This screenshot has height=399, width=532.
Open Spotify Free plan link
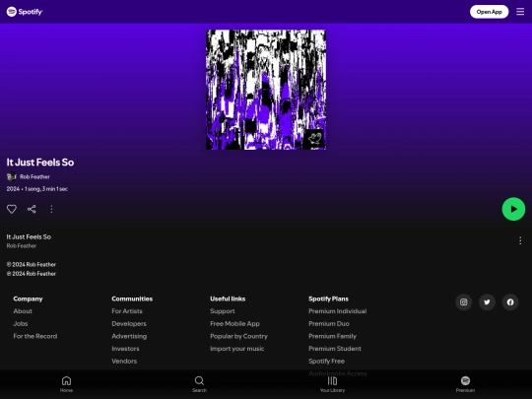pyautogui.click(x=326, y=361)
